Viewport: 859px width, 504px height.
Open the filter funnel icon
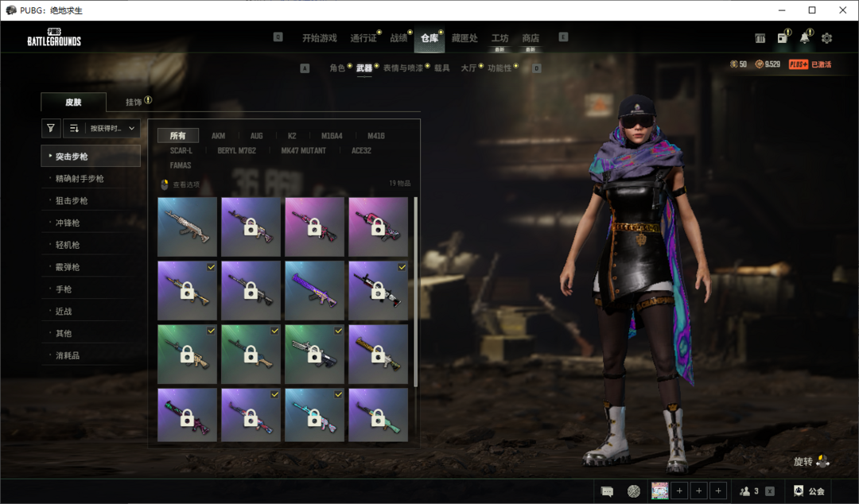pos(50,128)
